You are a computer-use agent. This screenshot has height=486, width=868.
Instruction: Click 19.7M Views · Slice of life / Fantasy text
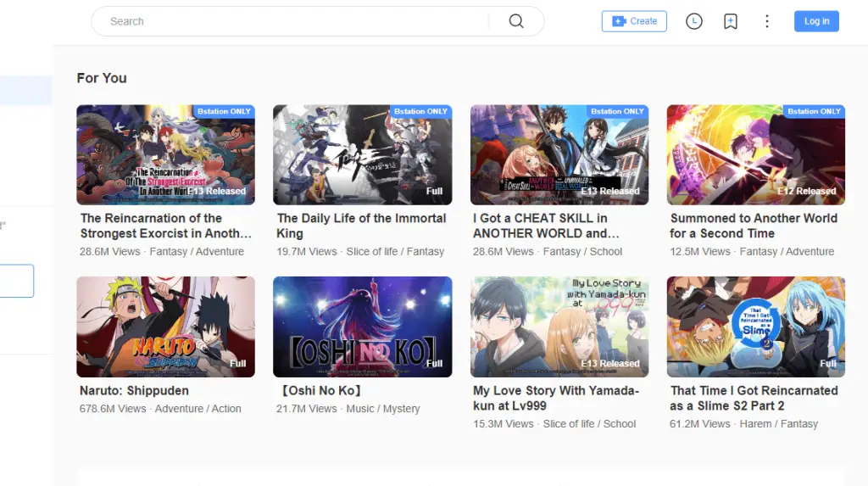click(359, 252)
